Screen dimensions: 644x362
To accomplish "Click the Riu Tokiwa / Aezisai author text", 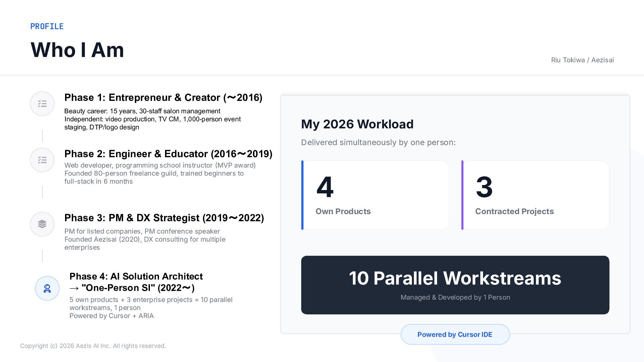I will [582, 60].
